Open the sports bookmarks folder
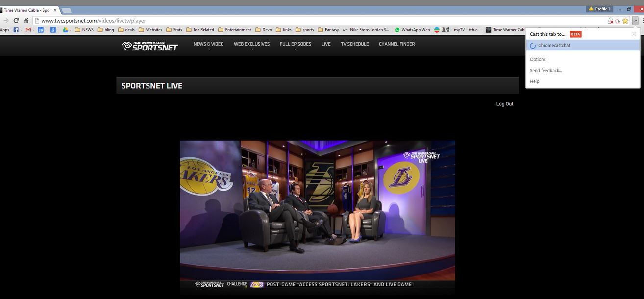 [x=304, y=30]
